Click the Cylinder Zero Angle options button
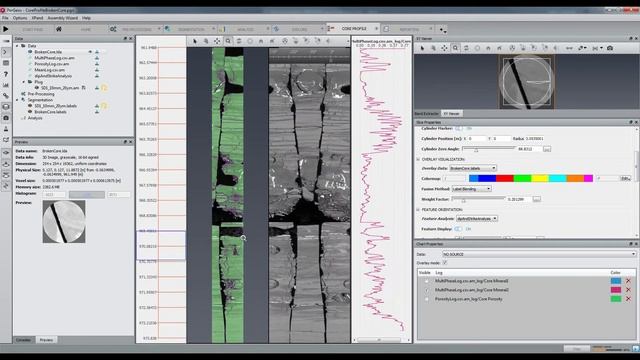Image resolution: width=640 pixels, height=360 pixels. [547, 149]
